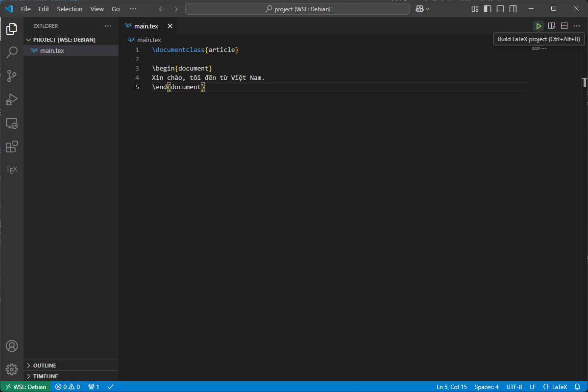Image resolution: width=588 pixels, height=392 pixels.
Task: Open the Remote Explorer icon
Action: [11, 123]
